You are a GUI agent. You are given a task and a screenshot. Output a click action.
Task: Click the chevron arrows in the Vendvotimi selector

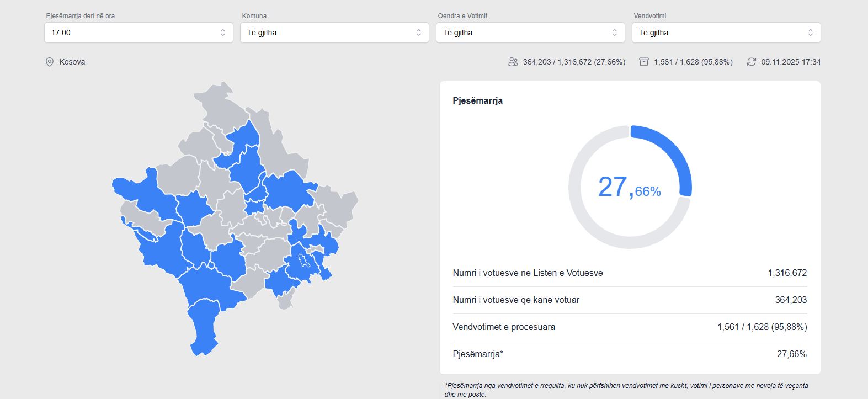(810, 33)
